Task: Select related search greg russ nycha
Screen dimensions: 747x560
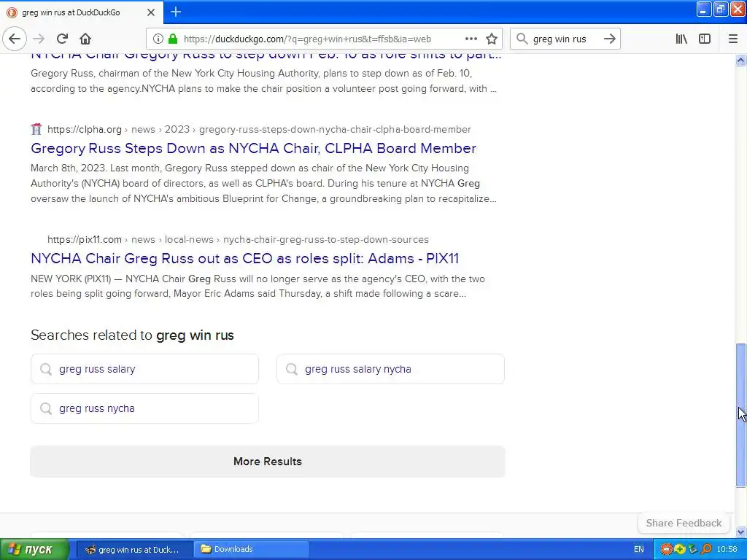Action: coord(145,408)
